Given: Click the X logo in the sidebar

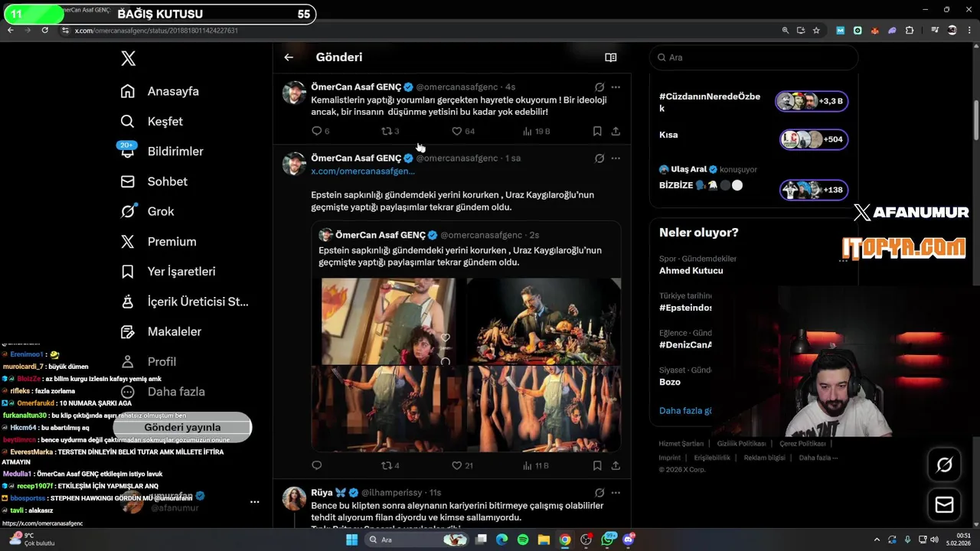Looking at the screenshot, I should 128,58.
